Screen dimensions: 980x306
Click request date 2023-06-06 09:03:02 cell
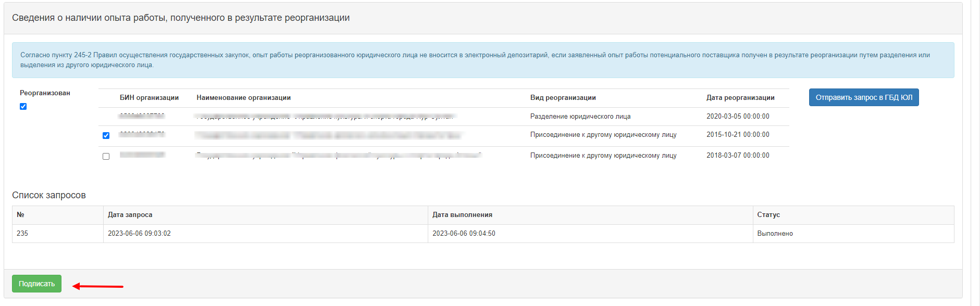(x=139, y=234)
